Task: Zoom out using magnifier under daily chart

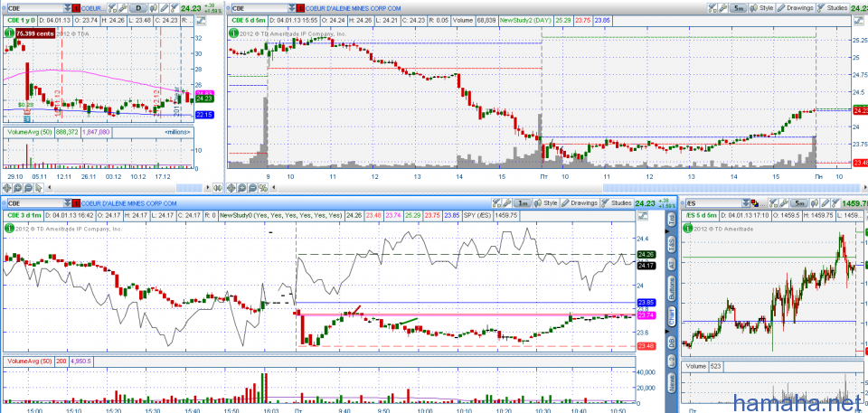Action: 28,188
